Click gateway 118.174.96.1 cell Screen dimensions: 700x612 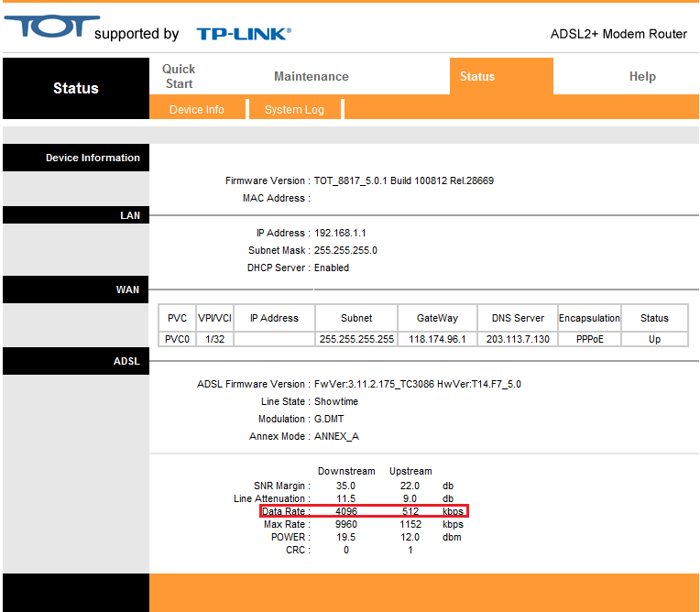pos(437,339)
